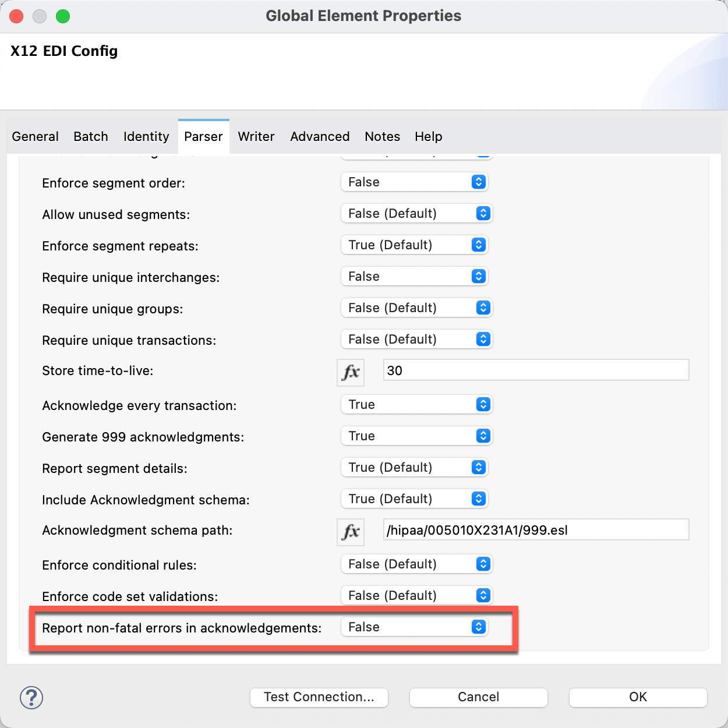Image resolution: width=728 pixels, height=728 pixels.
Task: Change Acknowledge every transaction value
Action: [416, 405]
